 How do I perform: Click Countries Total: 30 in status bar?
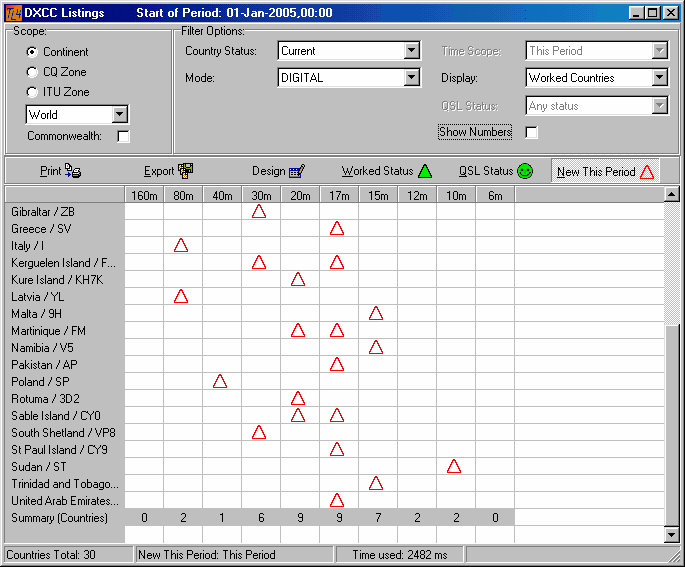click(51, 555)
